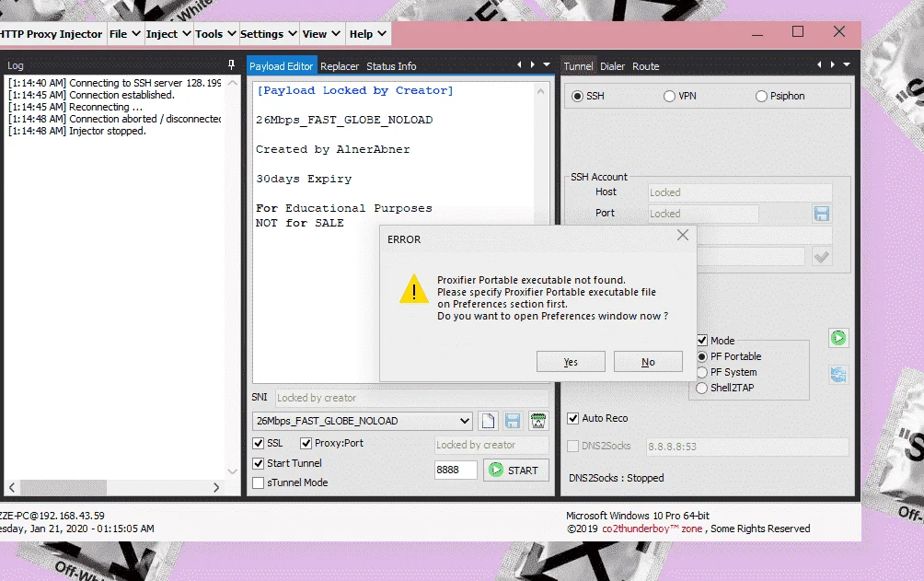The height and width of the screenshot is (581, 924).
Task: Open the Help menu
Action: [367, 34]
